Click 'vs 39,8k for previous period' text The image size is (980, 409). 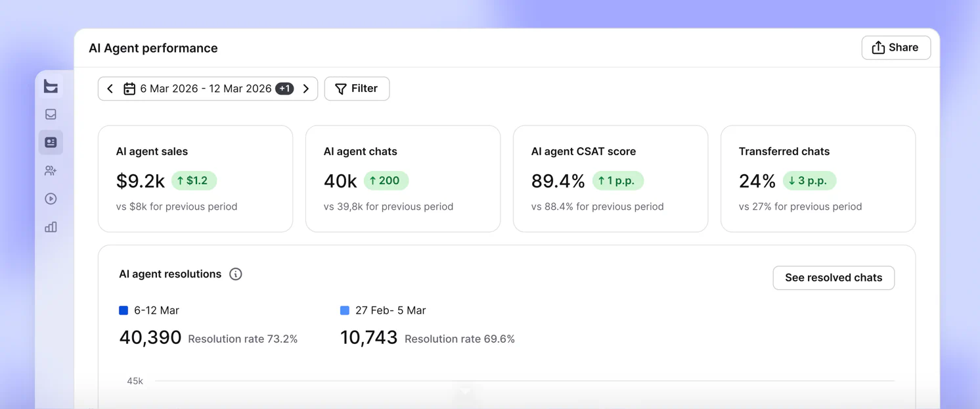388,206
